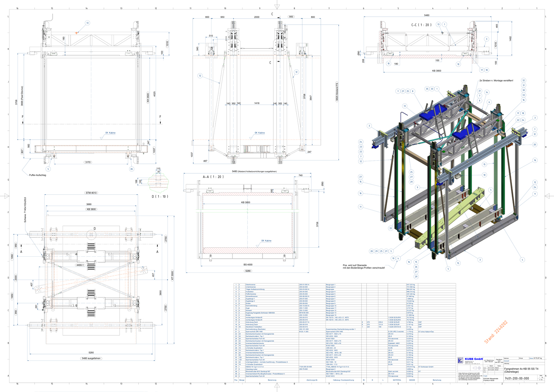Viewport: 554px width, 392px height.
Task: Click the blue platform in isometric view
Action: pyautogui.click(x=432, y=115)
